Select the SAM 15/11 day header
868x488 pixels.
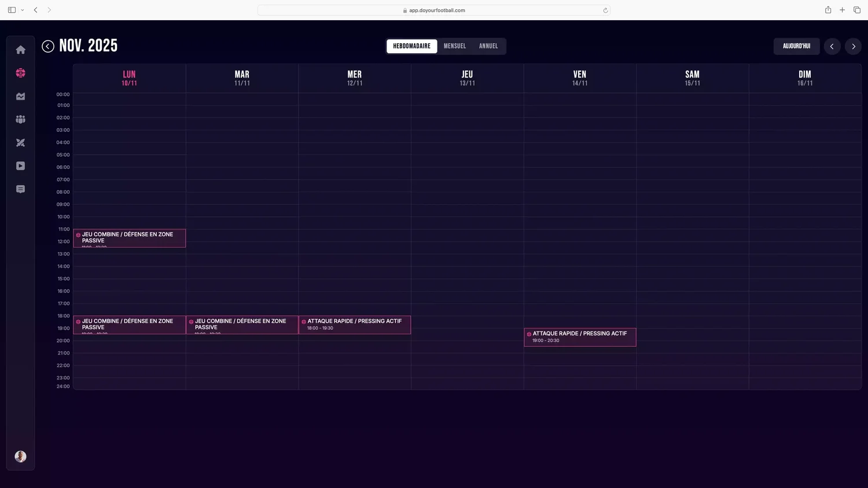click(693, 78)
